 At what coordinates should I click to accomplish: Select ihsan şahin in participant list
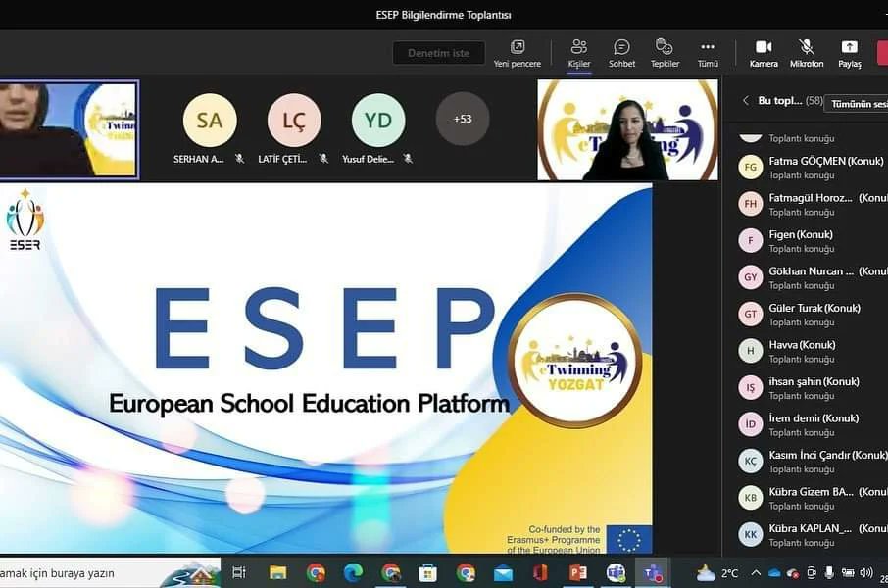(813, 388)
